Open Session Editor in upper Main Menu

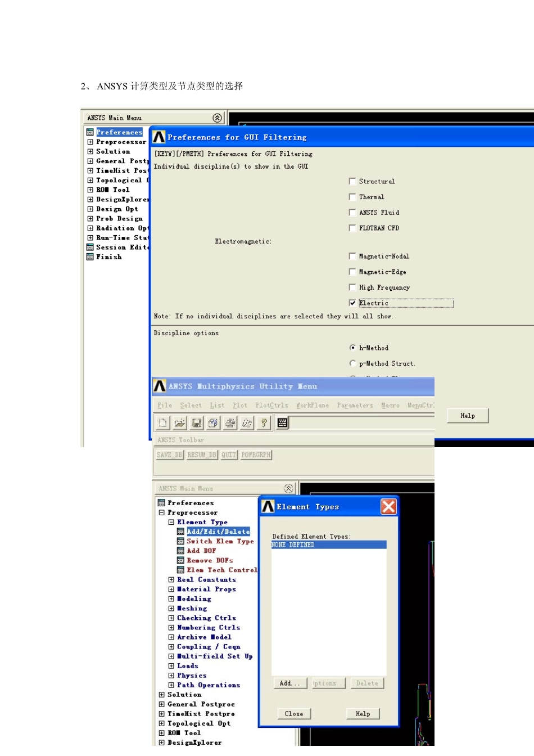point(117,247)
